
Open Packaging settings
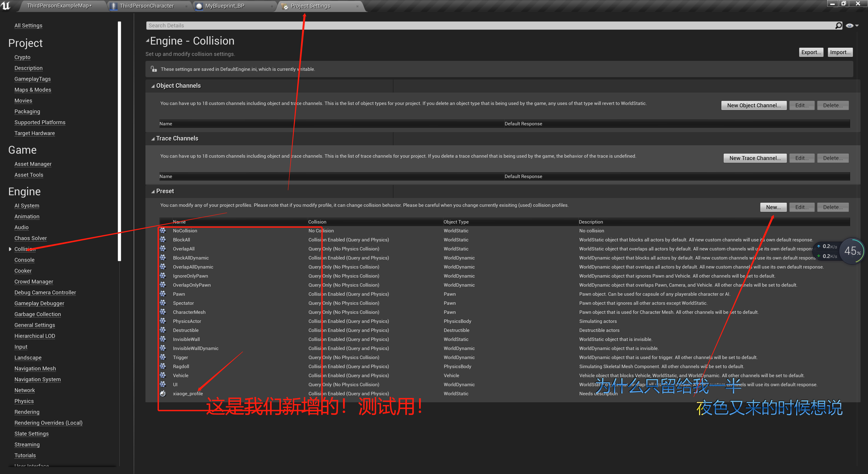(x=27, y=112)
